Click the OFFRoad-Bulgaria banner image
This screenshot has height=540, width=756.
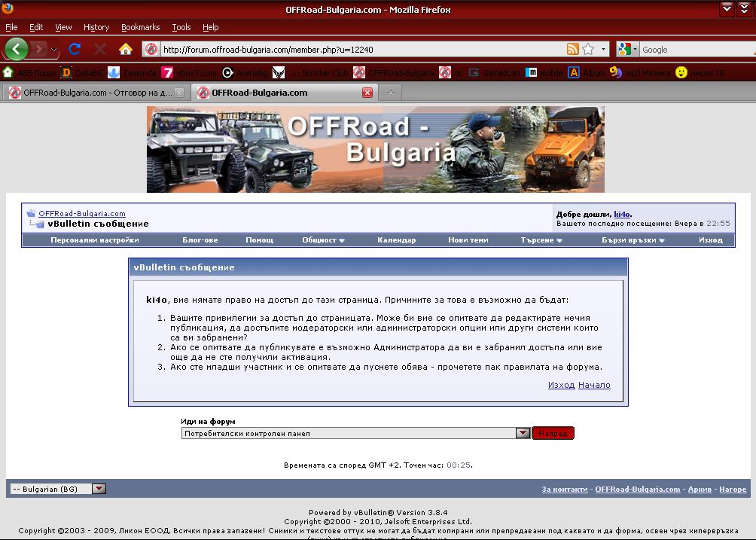[376, 149]
